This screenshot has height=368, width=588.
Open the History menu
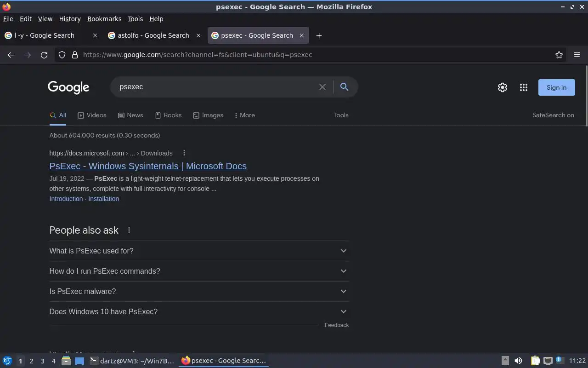point(70,19)
